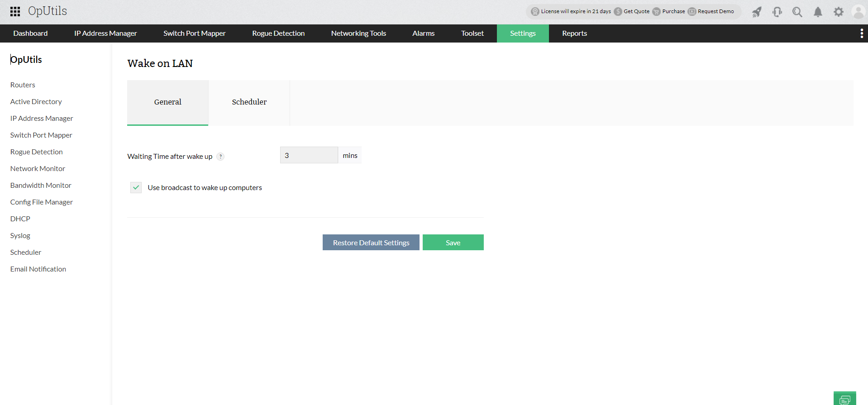Click the Request Demo link
Image resolution: width=868 pixels, height=405 pixels.
coord(715,11)
